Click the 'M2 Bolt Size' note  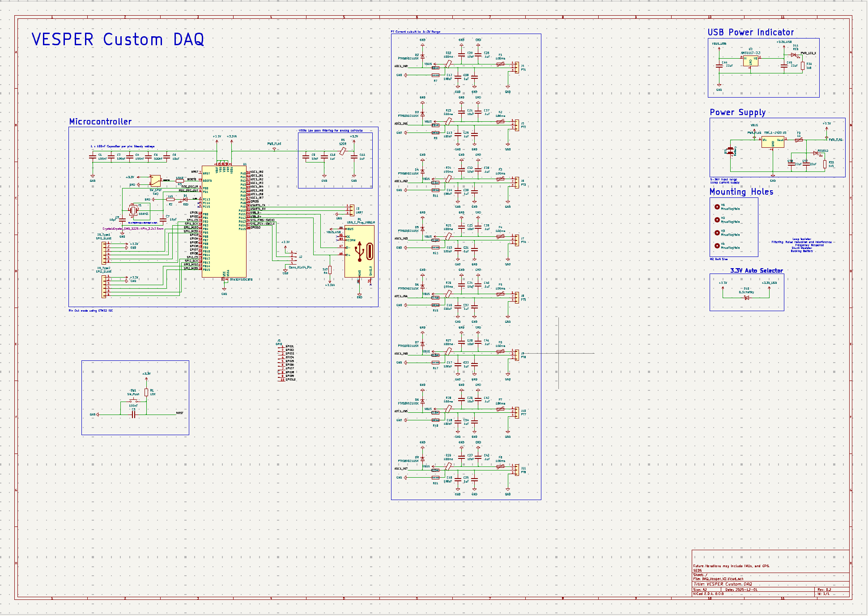(719, 259)
